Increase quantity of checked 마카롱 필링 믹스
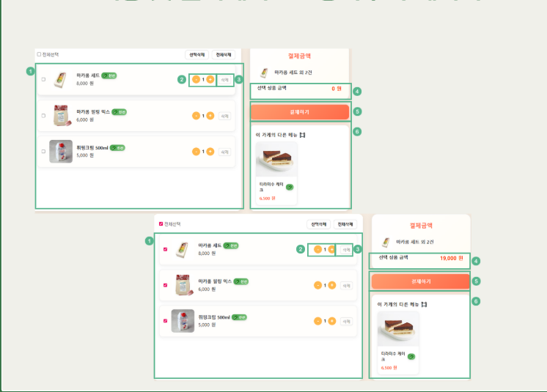Image resolution: width=547 pixels, height=392 pixels. point(332,285)
